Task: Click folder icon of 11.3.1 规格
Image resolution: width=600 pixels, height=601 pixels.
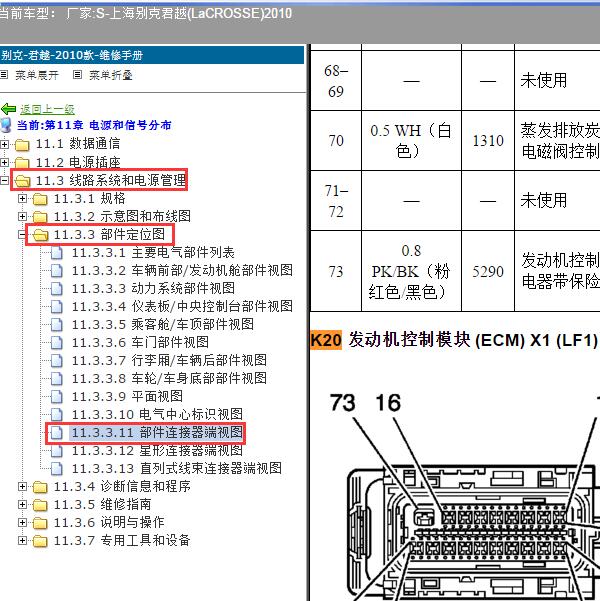Action: click(x=40, y=199)
